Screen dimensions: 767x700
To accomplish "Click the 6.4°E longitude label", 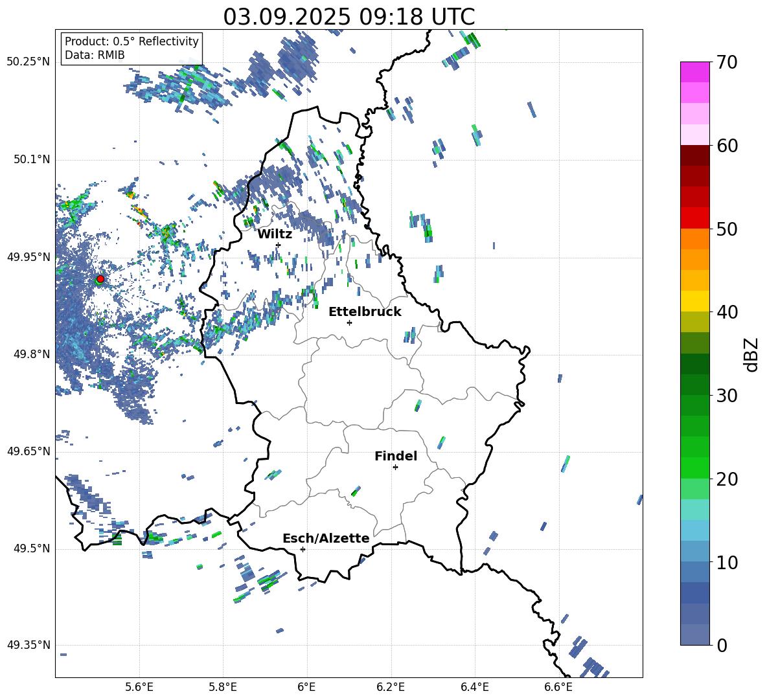I will coord(474,687).
